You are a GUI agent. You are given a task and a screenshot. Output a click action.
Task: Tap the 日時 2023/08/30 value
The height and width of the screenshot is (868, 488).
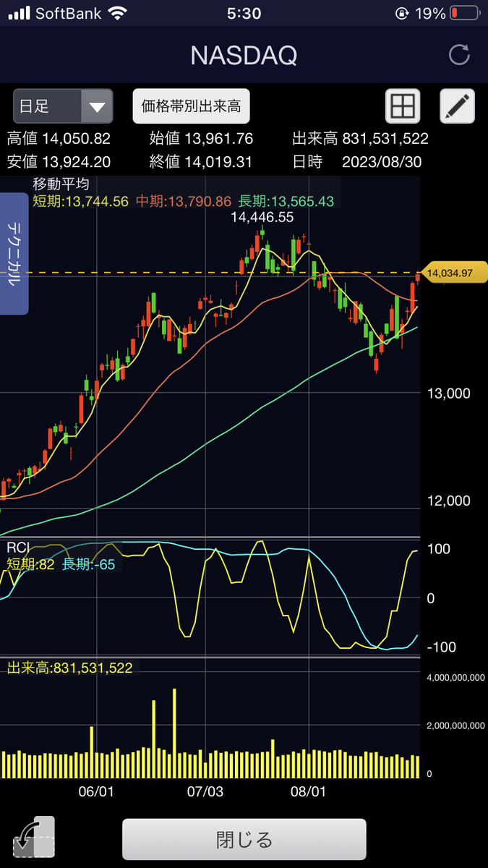tap(357, 161)
